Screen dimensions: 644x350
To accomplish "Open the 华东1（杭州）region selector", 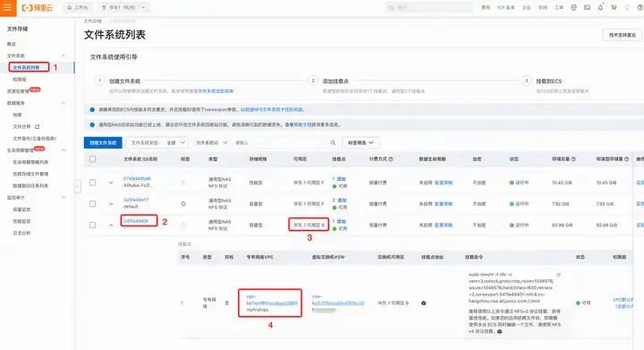I will (x=123, y=7).
